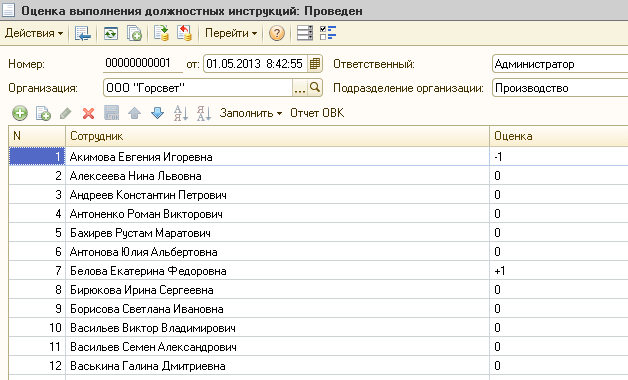Click the document icon in the title bar
628x380 pixels.
click(8, 10)
